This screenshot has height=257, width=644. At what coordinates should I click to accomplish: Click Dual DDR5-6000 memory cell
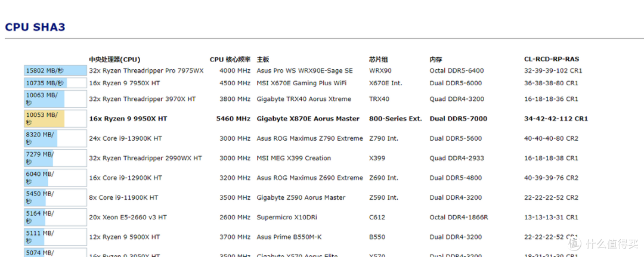pos(456,83)
